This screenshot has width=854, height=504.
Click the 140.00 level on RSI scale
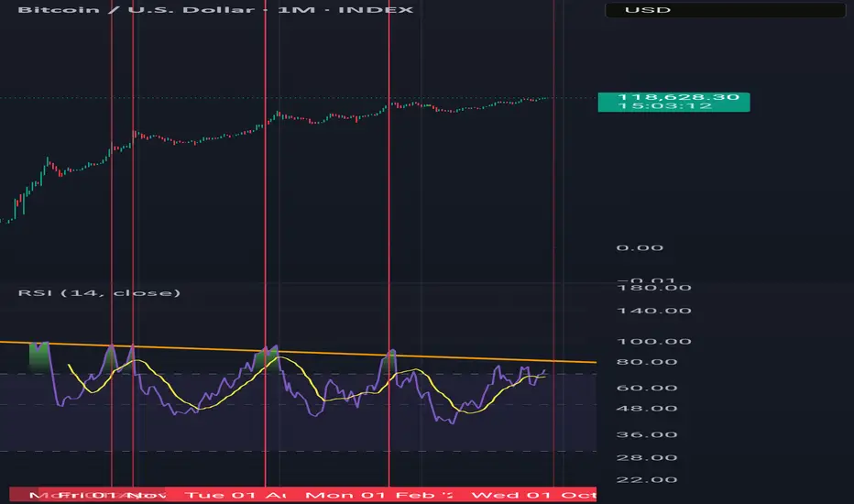pyautogui.click(x=653, y=311)
